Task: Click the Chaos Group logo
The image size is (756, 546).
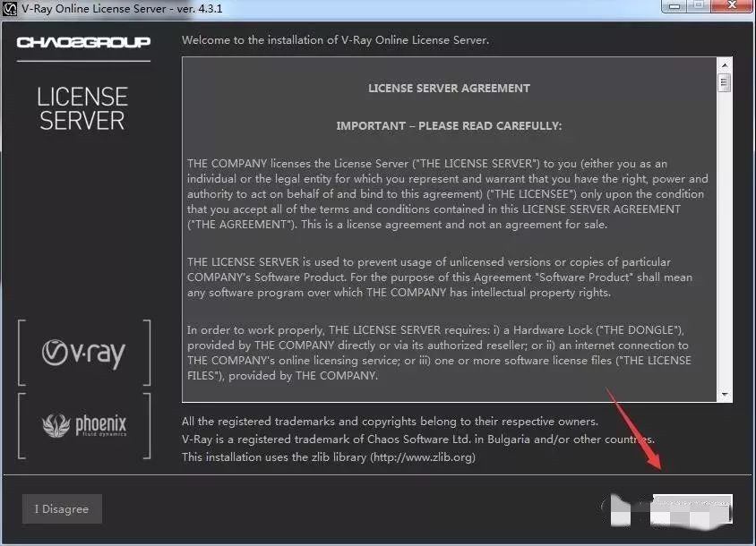Action: pyautogui.click(x=83, y=42)
